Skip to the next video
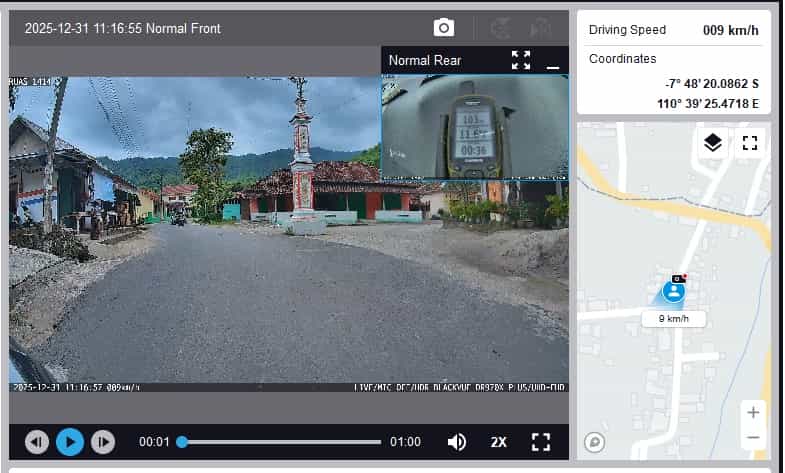Viewport: 785px width, 473px height. [102, 441]
